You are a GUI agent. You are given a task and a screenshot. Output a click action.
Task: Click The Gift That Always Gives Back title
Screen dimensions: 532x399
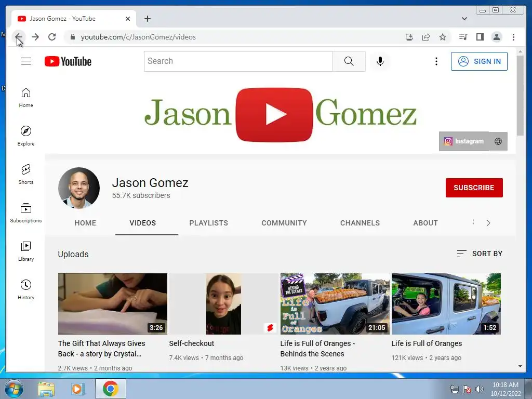101,349
